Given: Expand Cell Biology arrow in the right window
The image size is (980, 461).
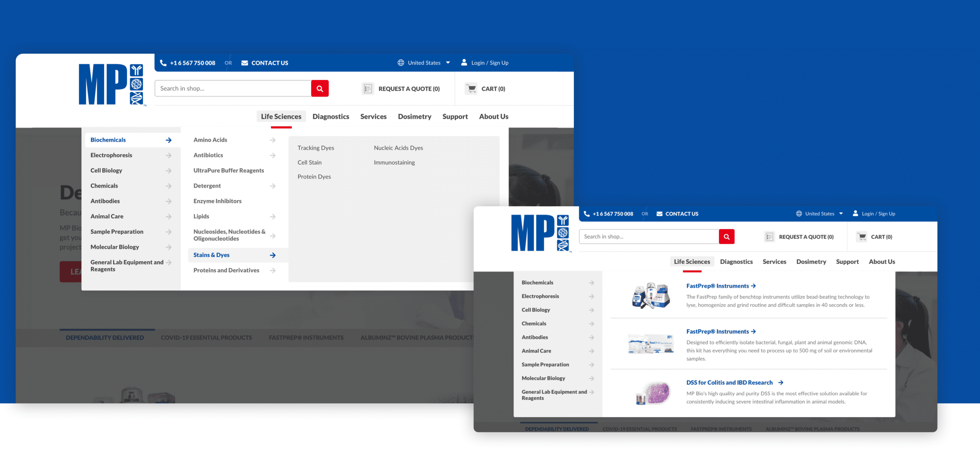Looking at the screenshot, I should coord(591,310).
